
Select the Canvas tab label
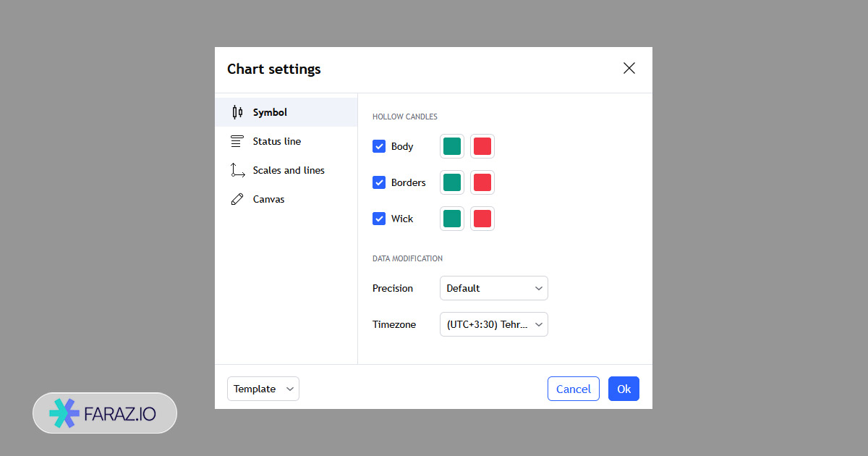click(269, 199)
